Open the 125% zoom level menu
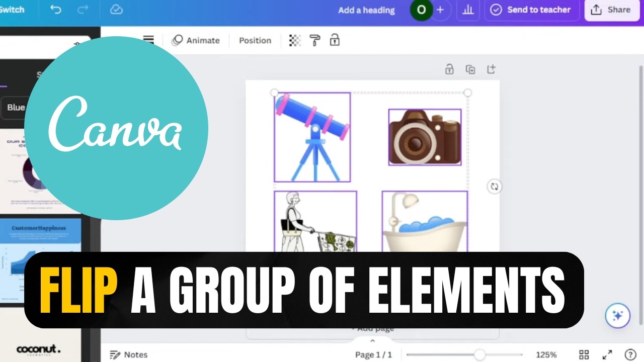644x362 pixels. point(546,354)
